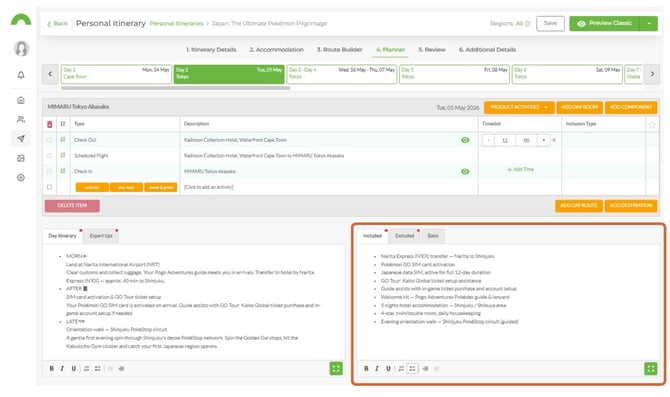Screen dimensions: 670x397
Task: Toggle bullet list in Included editor
Action: (x=412, y=368)
